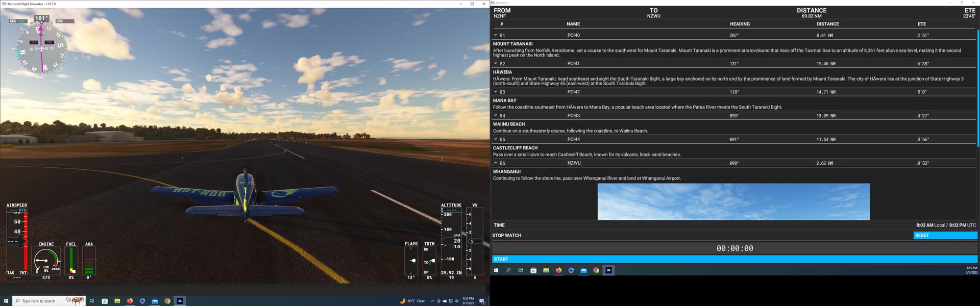Screen dimensions: 980x306
Task: Click the ETE column header in the waypoint table
Action: pyautogui.click(x=922, y=24)
